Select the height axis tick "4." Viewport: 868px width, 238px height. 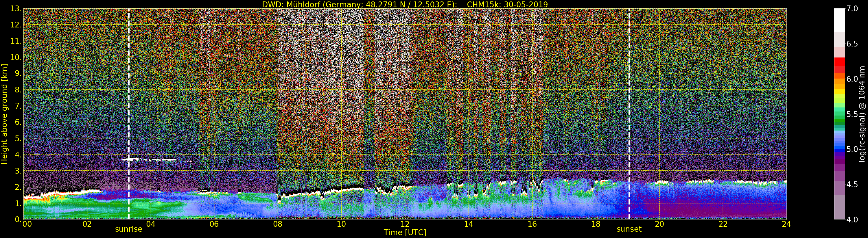(x=18, y=155)
